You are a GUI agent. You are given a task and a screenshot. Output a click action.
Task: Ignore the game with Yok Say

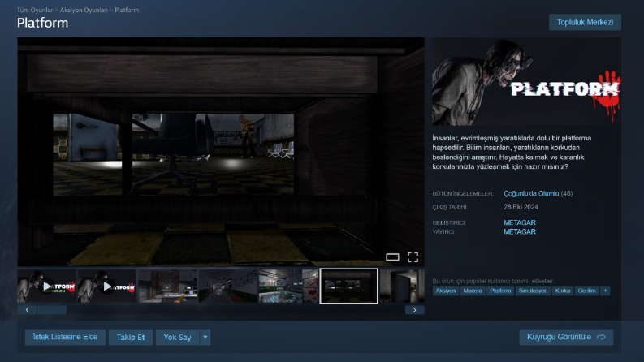pos(177,338)
